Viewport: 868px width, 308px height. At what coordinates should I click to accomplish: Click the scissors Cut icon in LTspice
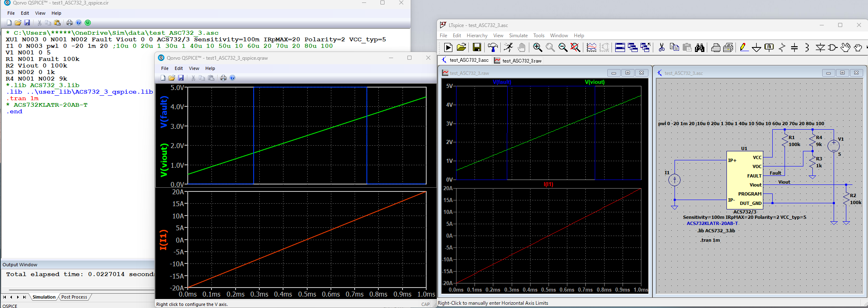pyautogui.click(x=661, y=47)
